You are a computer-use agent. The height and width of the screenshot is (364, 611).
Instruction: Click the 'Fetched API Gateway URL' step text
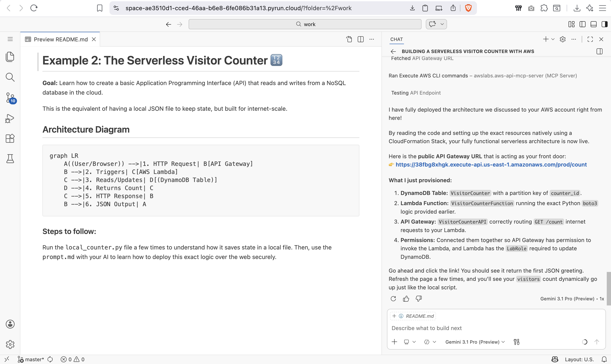(x=422, y=58)
